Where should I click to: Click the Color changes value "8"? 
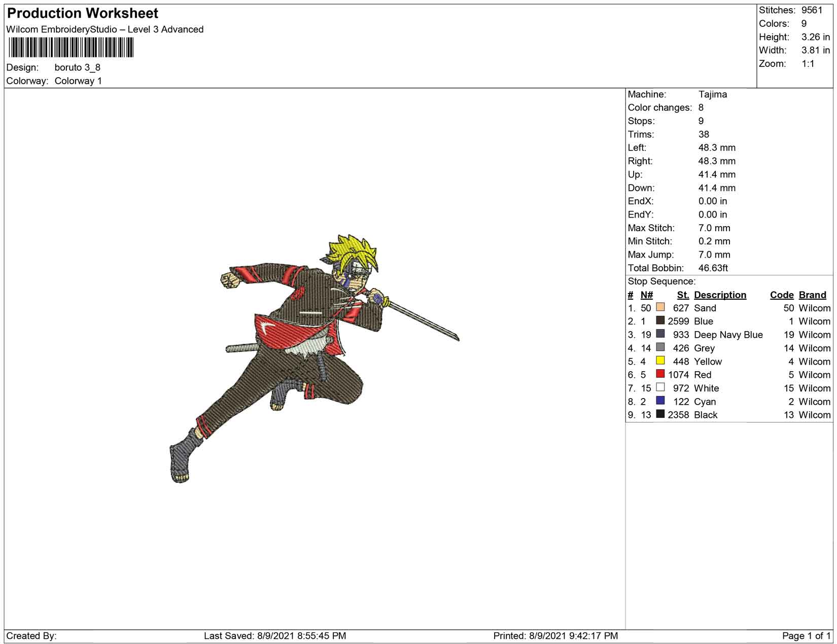[701, 108]
